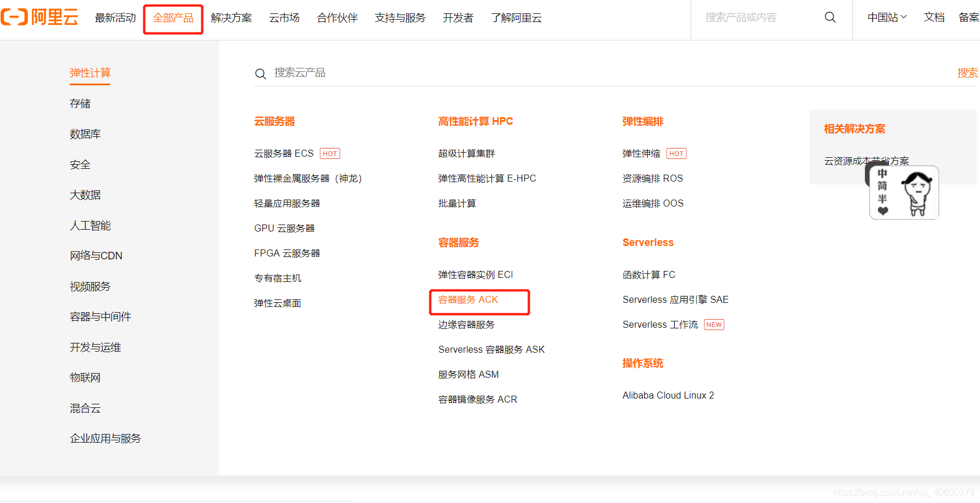The height and width of the screenshot is (503, 980).
Task: Click the header search magnifier icon
Action: (x=830, y=17)
